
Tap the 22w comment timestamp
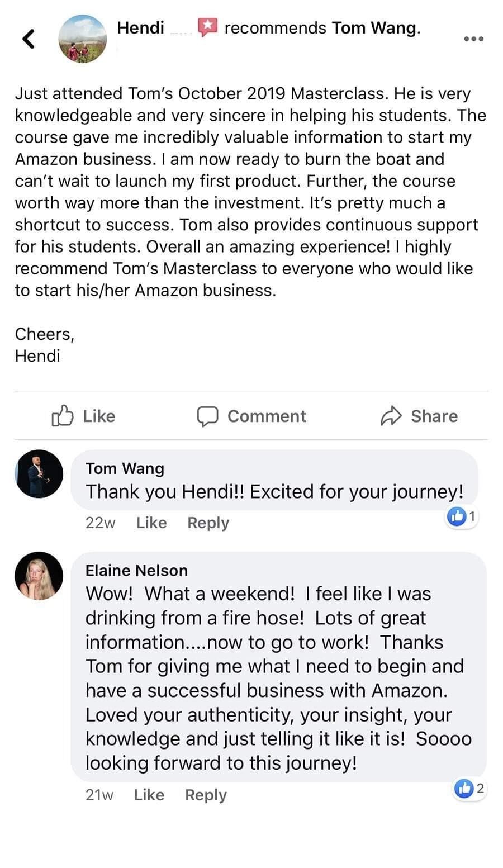coord(100,523)
